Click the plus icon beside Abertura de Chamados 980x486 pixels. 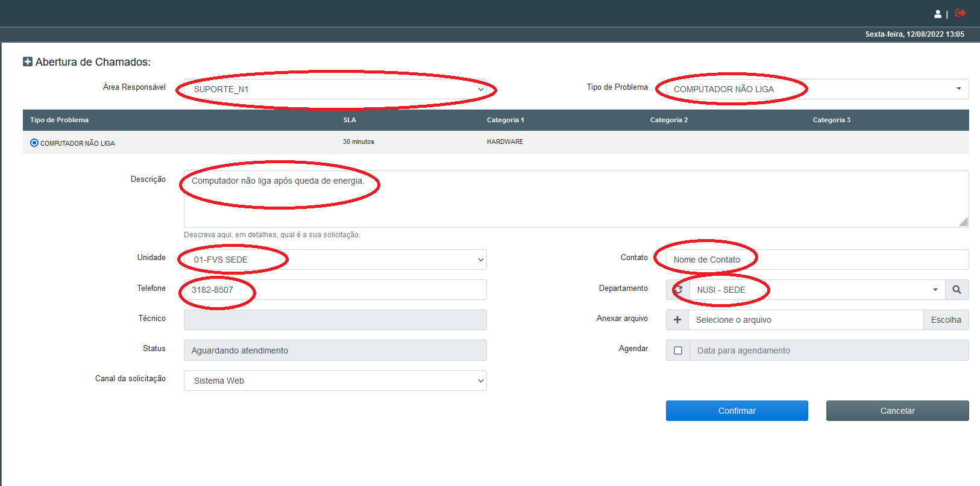tap(28, 61)
